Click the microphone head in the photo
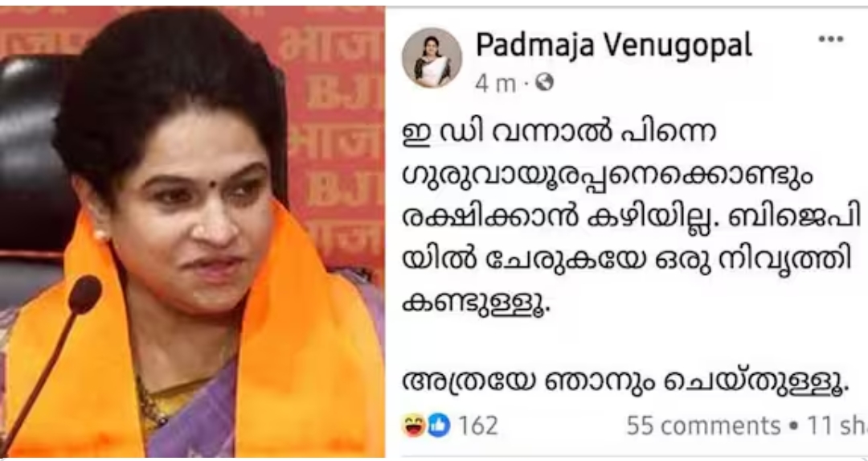The height and width of the screenshot is (461, 868). pyautogui.click(x=84, y=294)
